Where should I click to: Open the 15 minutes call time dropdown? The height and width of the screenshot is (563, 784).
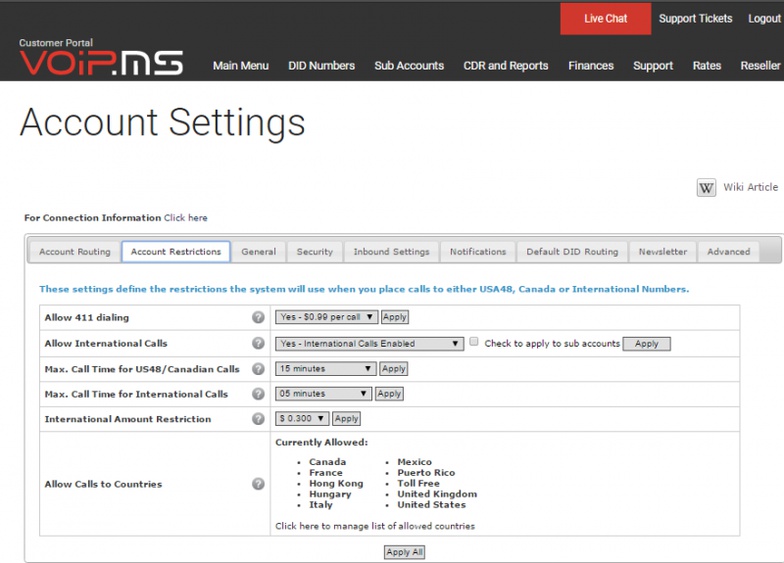pyautogui.click(x=326, y=368)
